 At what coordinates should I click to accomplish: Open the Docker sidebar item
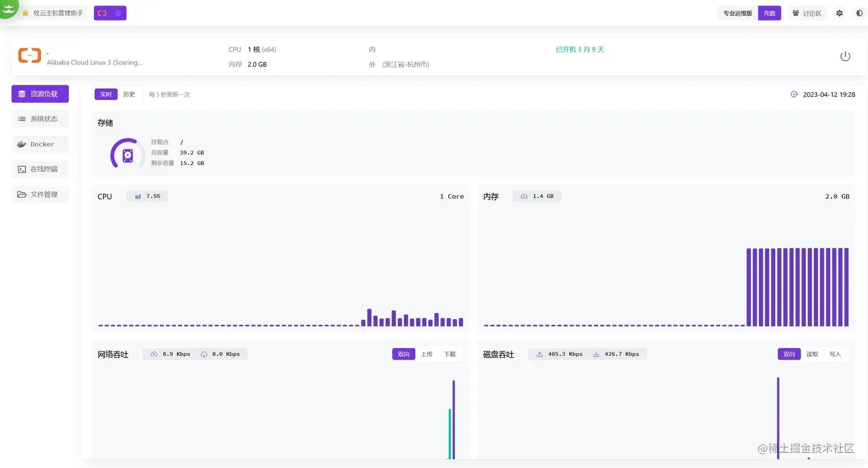40,145
